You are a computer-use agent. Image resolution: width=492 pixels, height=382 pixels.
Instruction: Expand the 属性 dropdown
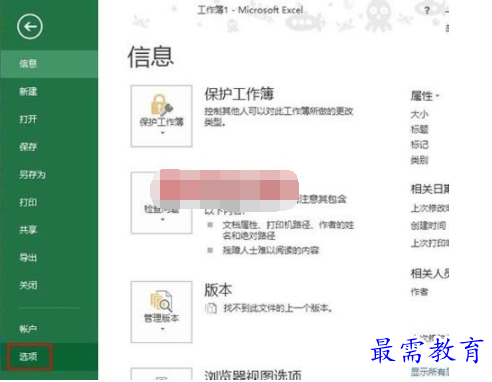425,96
